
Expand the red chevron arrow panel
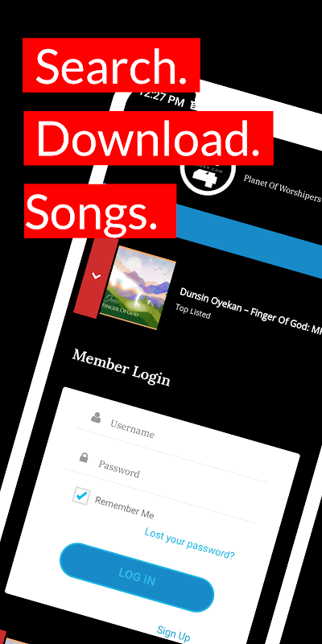(x=95, y=277)
